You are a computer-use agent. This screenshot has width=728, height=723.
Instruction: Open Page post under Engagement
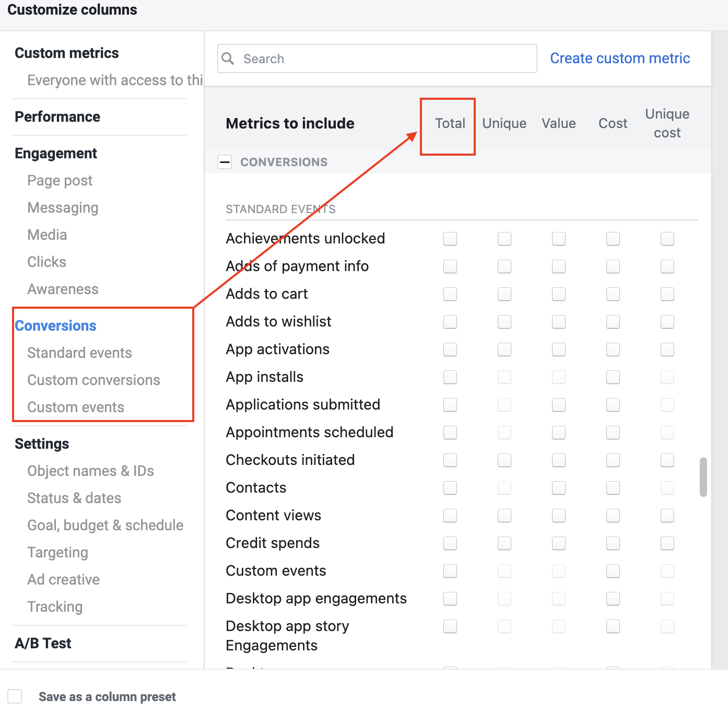point(60,180)
